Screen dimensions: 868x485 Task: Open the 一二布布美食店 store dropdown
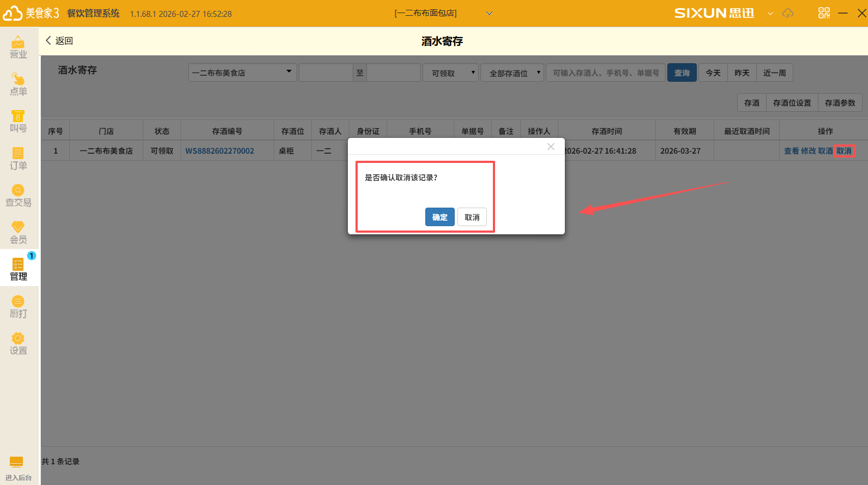tap(242, 72)
